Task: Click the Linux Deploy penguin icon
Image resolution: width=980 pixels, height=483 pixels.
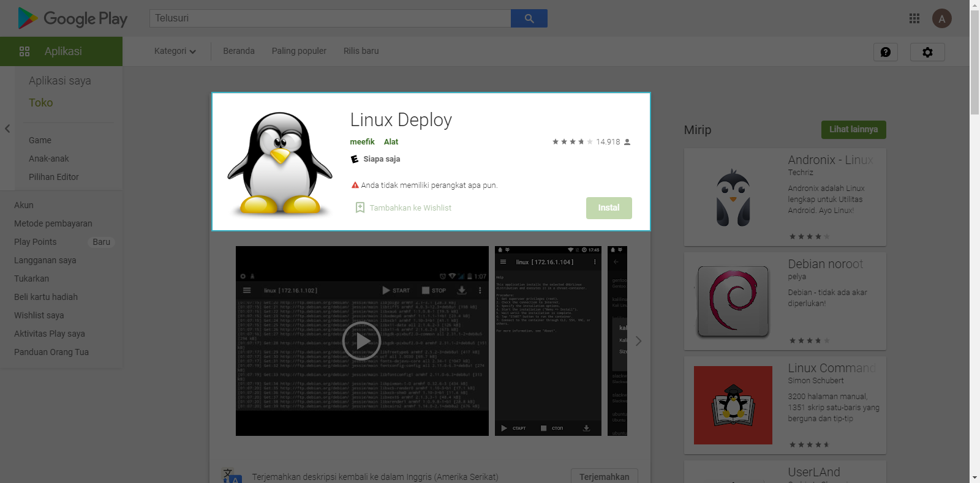Action: (280, 163)
